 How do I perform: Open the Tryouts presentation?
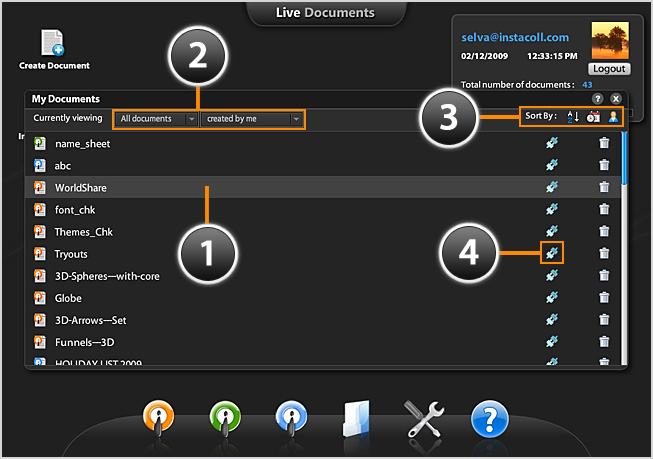(71, 254)
